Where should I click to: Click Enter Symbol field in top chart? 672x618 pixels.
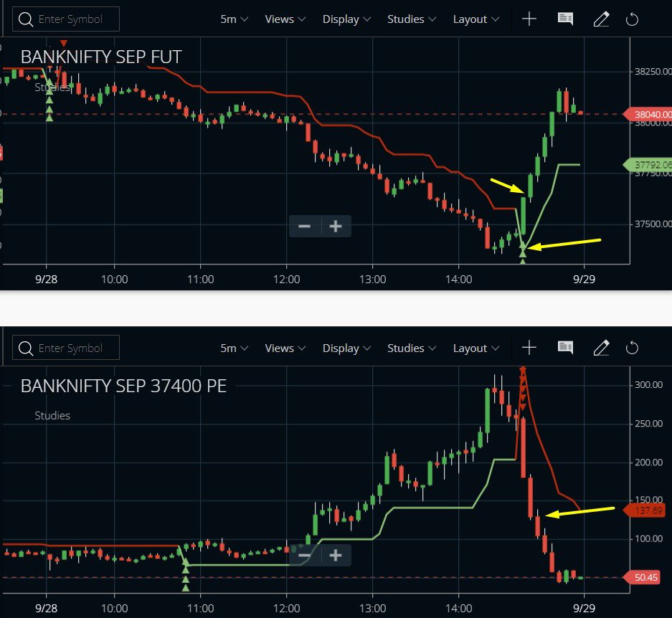[66, 19]
